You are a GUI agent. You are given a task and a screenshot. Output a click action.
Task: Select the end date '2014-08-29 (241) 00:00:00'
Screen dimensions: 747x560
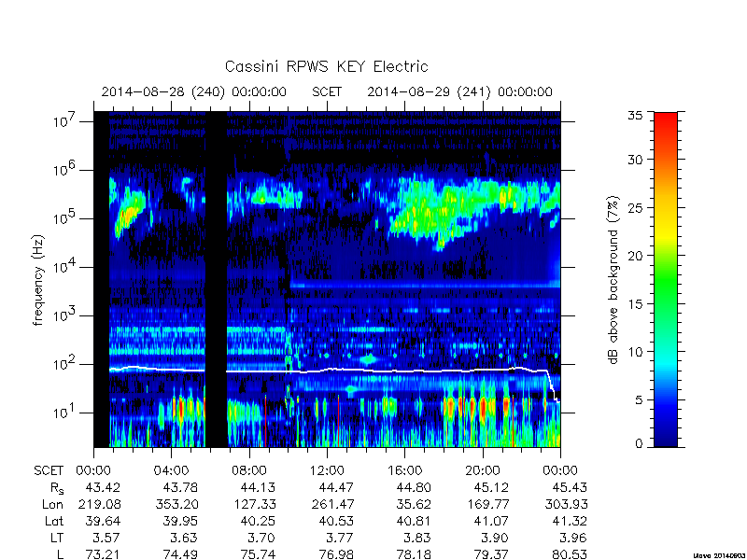[x=459, y=91]
